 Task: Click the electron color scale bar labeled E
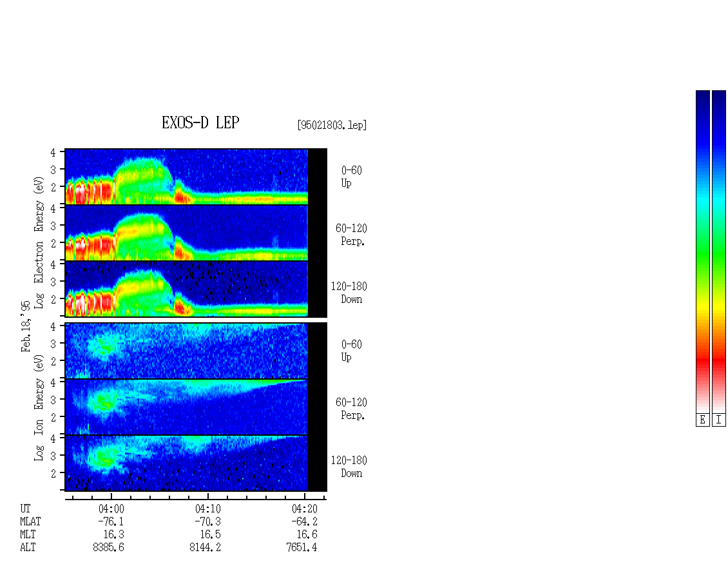702,251
